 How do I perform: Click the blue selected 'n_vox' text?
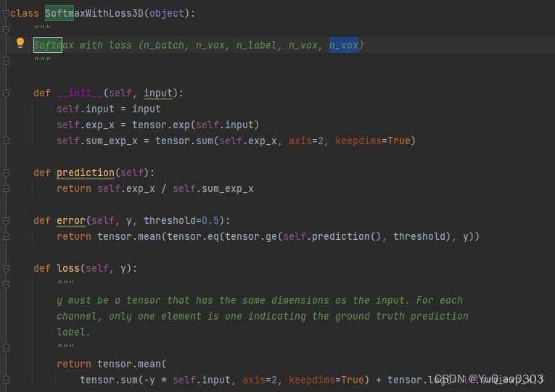pos(344,45)
